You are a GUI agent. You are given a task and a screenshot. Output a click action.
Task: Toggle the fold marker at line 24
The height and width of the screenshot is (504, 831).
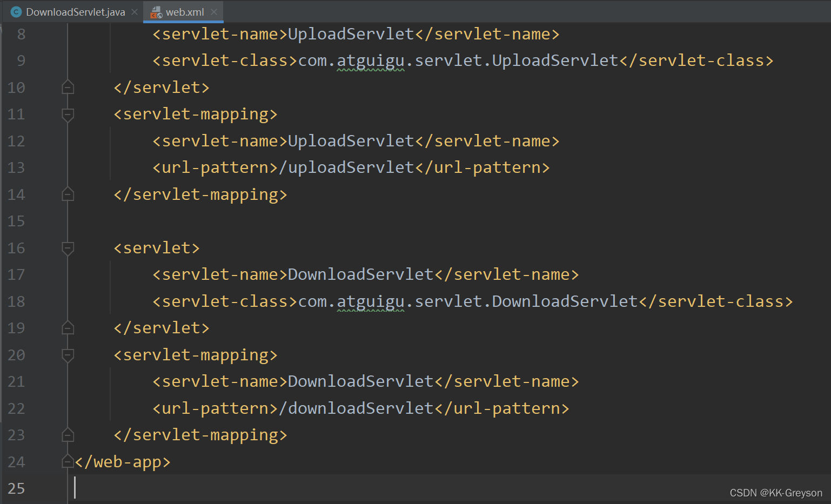tap(68, 461)
